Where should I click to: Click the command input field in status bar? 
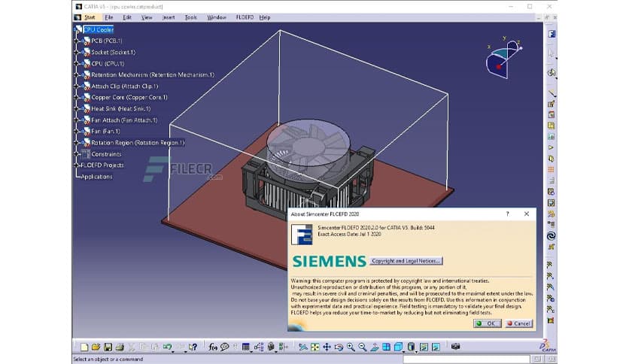point(466,359)
